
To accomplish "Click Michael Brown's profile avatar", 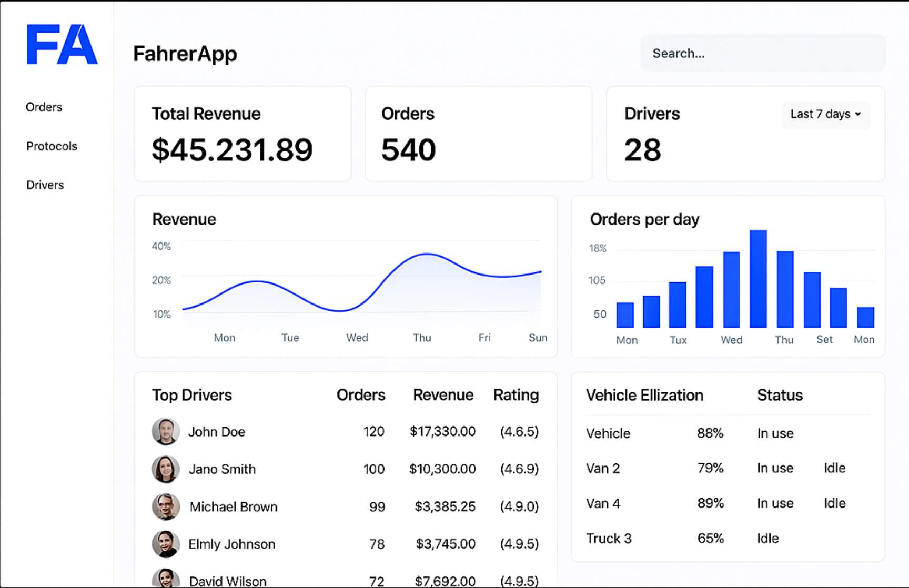I will coord(165,506).
